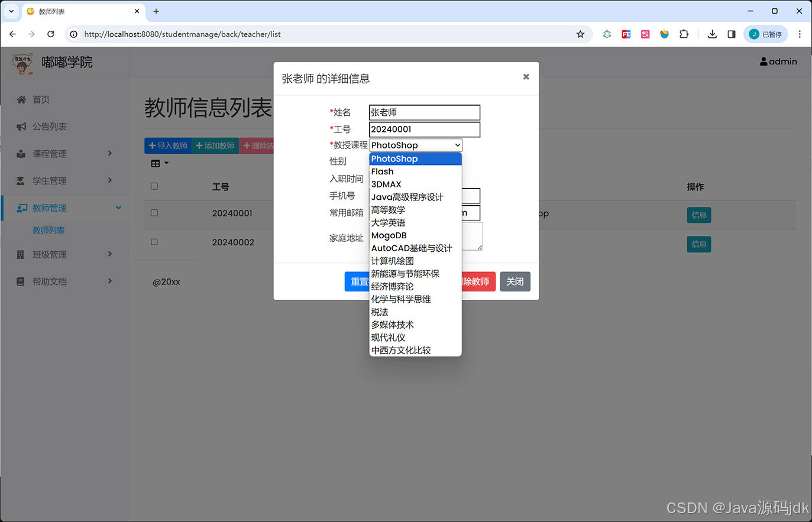Click the site information icon in address bar
Viewport: 812px width, 522px height.
74,34
